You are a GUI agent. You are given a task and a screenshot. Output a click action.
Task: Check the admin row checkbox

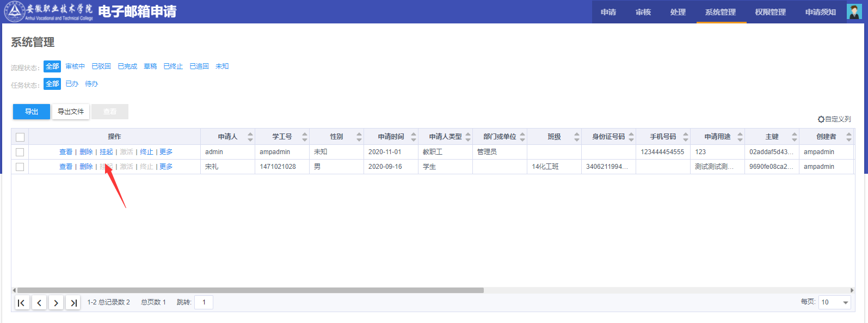(x=20, y=152)
